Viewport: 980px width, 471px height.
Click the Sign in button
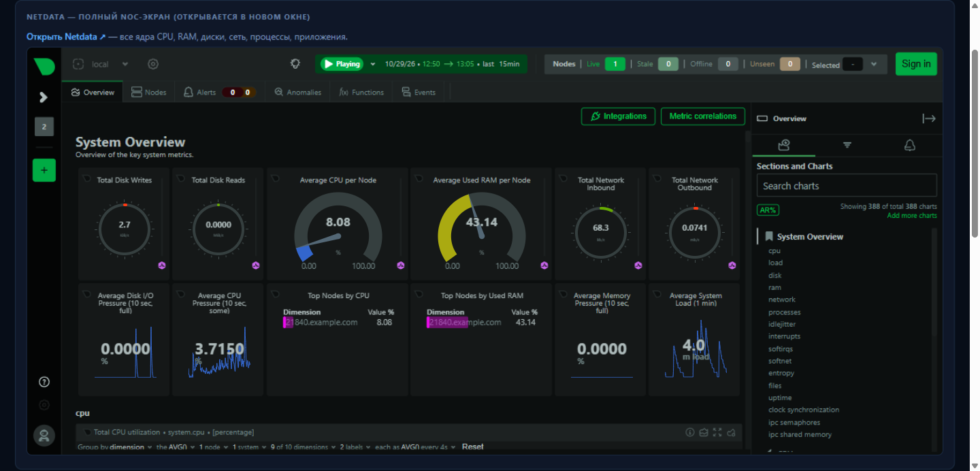pos(916,64)
